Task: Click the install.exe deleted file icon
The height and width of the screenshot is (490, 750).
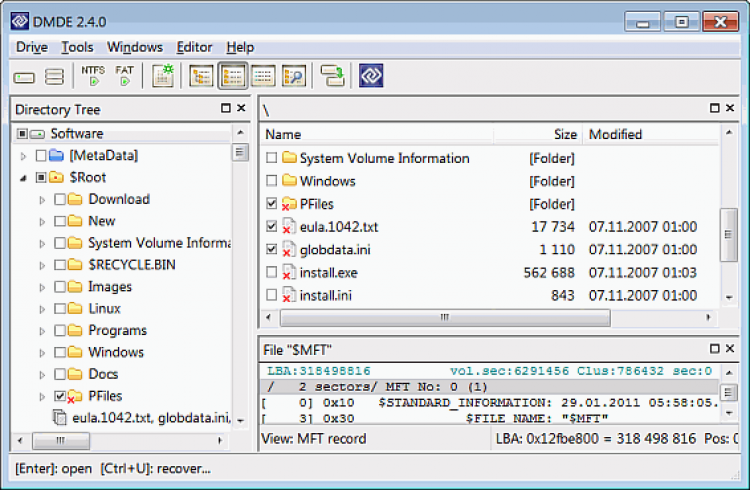Action: tap(288, 272)
